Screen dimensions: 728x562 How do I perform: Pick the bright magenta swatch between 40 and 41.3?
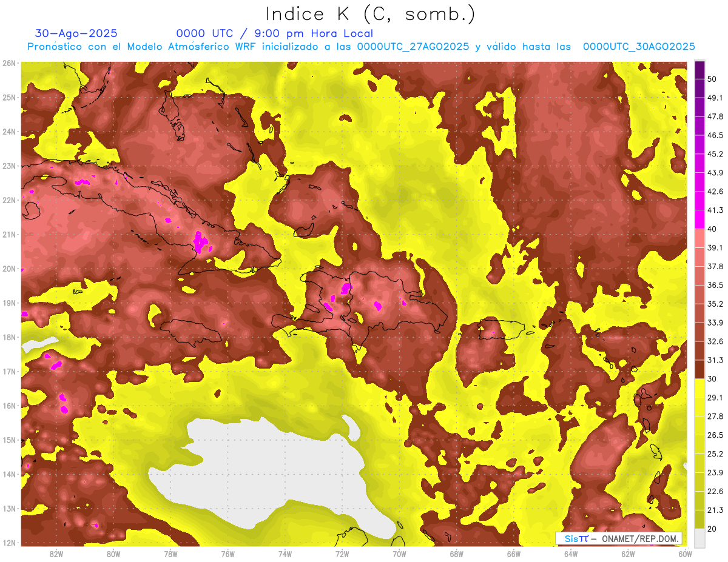699,219
